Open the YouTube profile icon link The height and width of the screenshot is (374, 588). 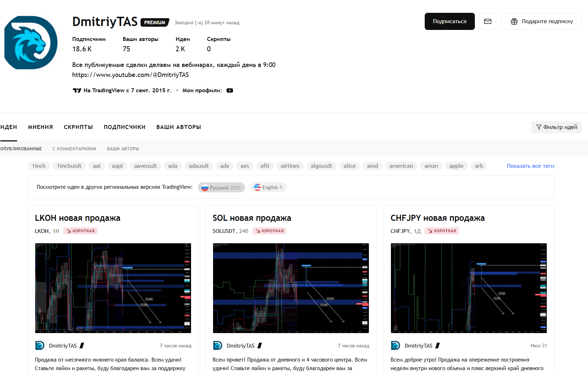point(230,90)
